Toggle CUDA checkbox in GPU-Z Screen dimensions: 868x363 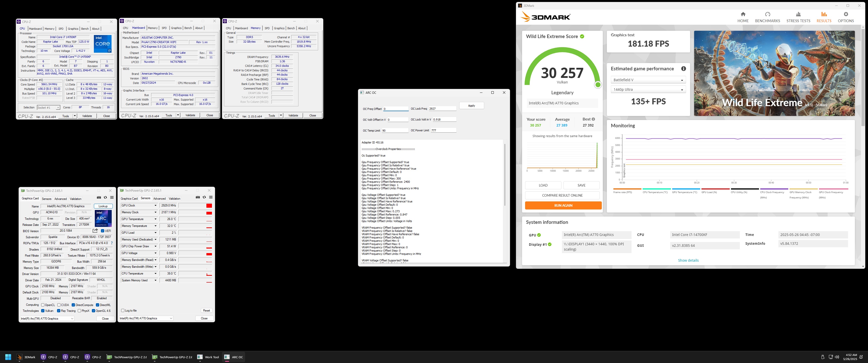59,305
